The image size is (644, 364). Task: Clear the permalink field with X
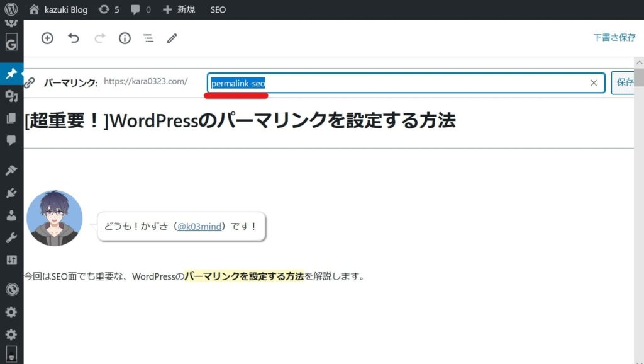[x=594, y=83]
